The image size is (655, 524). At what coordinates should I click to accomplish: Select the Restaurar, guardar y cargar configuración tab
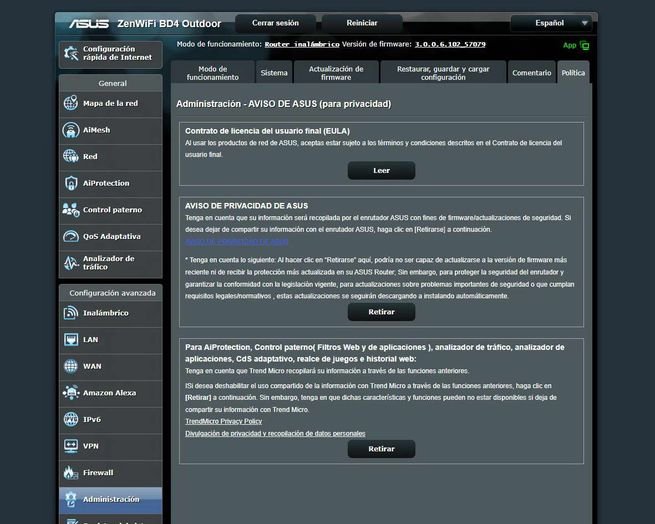coord(443,73)
